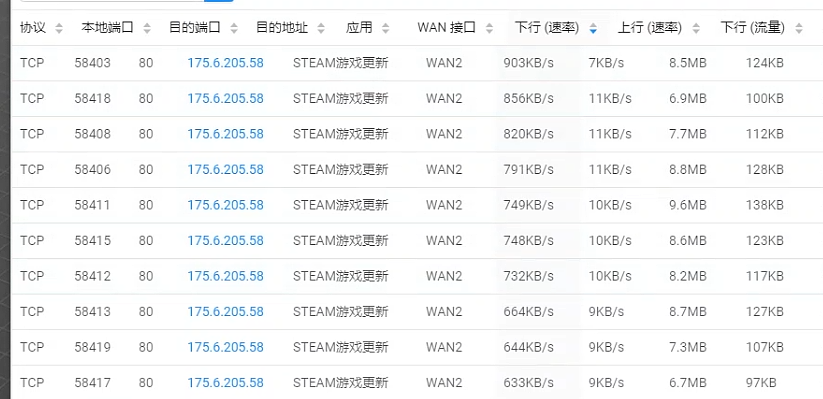Select local port 58408 cell

click(92, 134)
